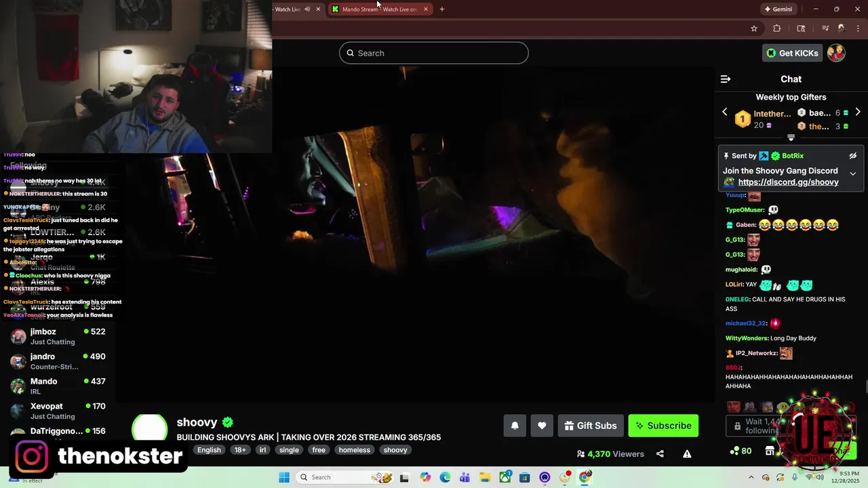The image size is (868, 488).
Task: Open the Gemini button in Chrome
Action: point(778,9)
